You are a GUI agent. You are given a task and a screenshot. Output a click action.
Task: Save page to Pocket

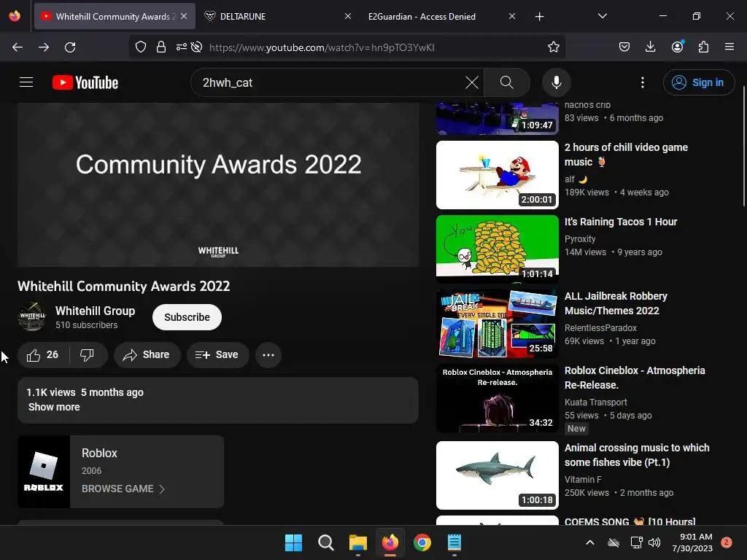pyautogui.click(x=624, y=47)
